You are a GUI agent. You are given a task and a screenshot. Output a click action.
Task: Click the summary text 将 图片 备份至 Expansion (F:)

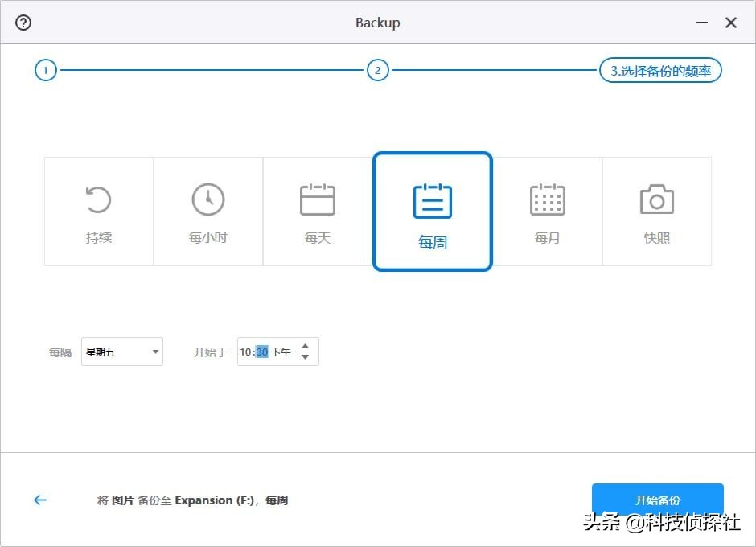[x=175, y=500]
